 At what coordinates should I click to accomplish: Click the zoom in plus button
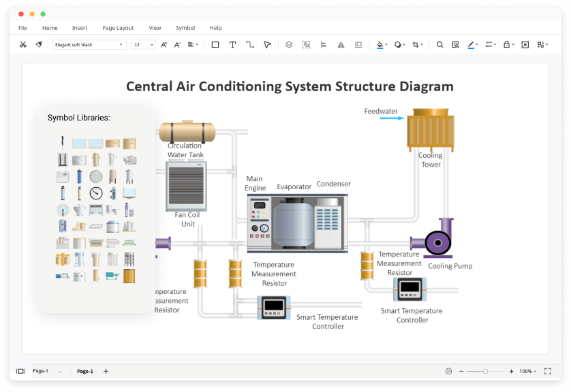pyautogui.click(x=511, y=372)
